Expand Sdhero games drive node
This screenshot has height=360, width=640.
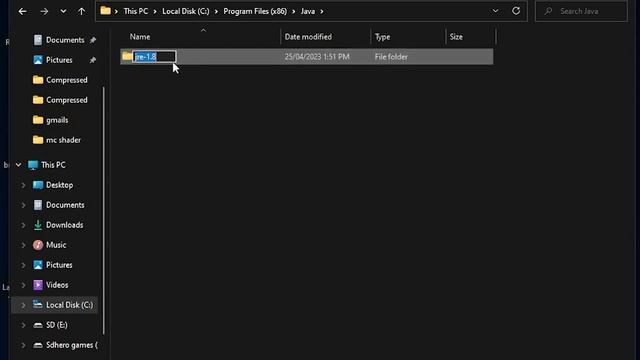(x=23, y=345)
